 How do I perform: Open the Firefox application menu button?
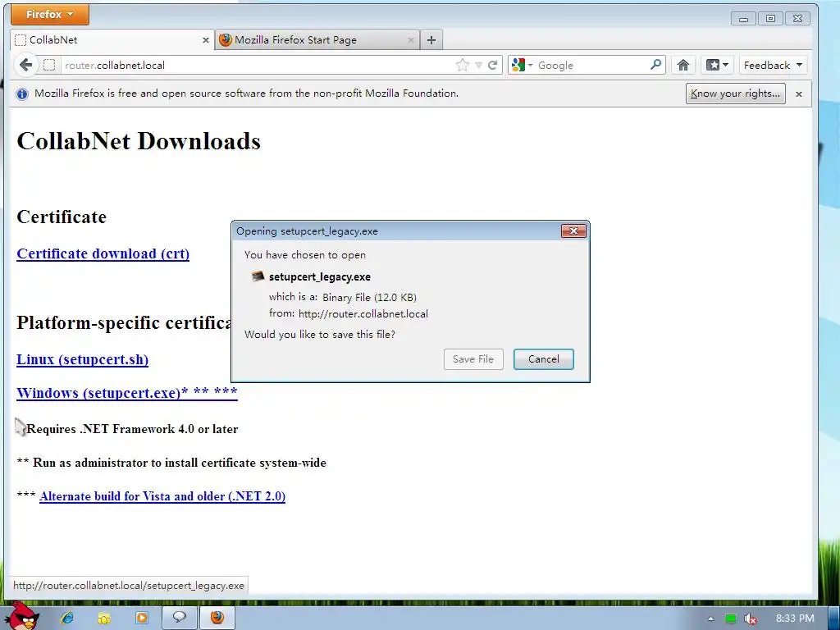click(50, 15)
